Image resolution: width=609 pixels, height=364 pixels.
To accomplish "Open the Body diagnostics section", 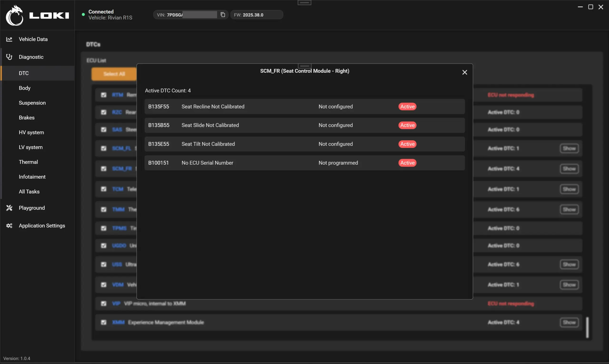I will click(x=38, y=88).
